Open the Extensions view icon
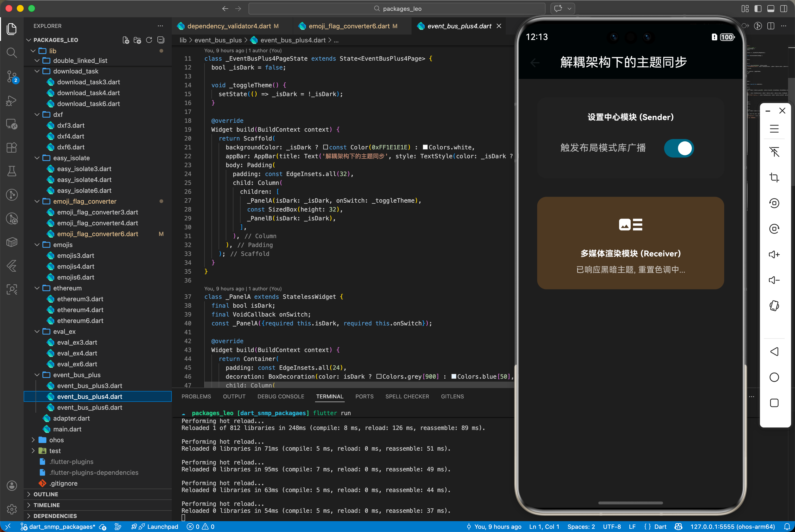 tap(12, 148)
